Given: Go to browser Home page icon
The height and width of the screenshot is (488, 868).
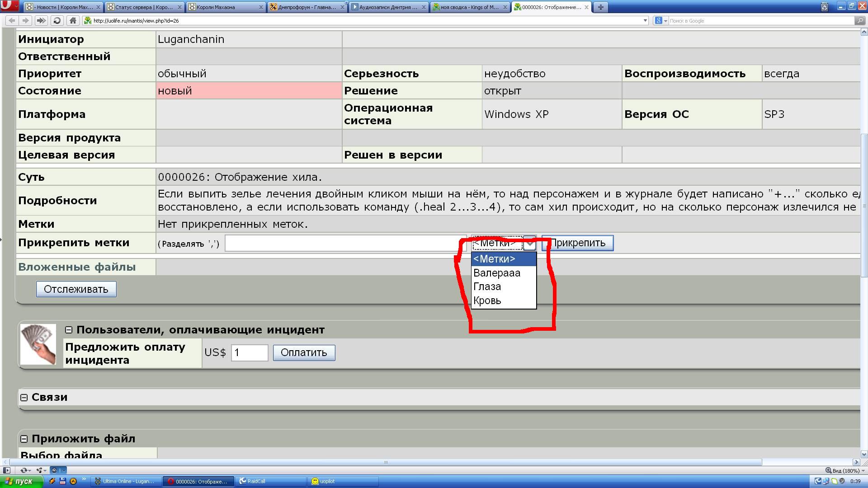Looking at the screenshot, I should point(73,20).
